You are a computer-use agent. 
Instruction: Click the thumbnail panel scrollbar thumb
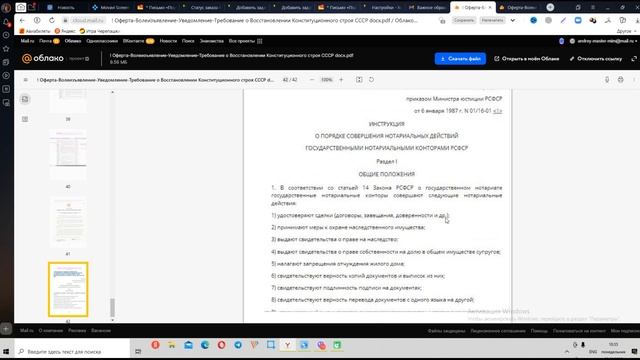coord(112,308)
